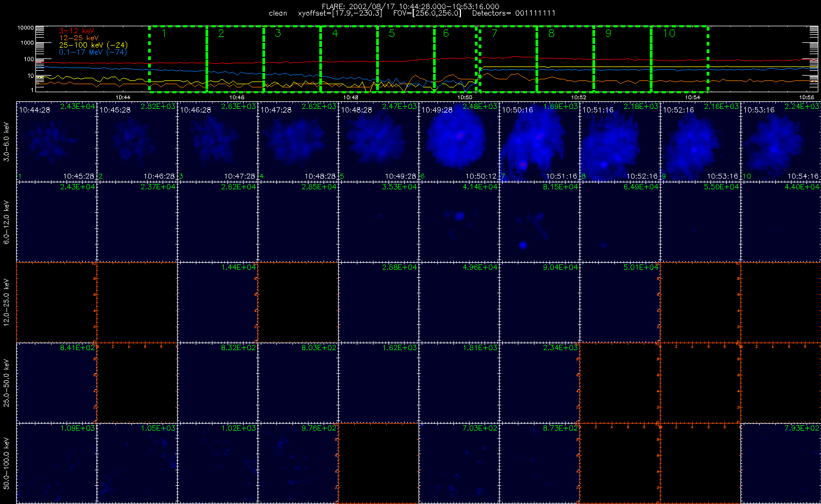Image resolution: width=821 pixels, height=504 pixels.
Task: Click the 2.24E+03 peak value
Action: [x=803, y=106]
